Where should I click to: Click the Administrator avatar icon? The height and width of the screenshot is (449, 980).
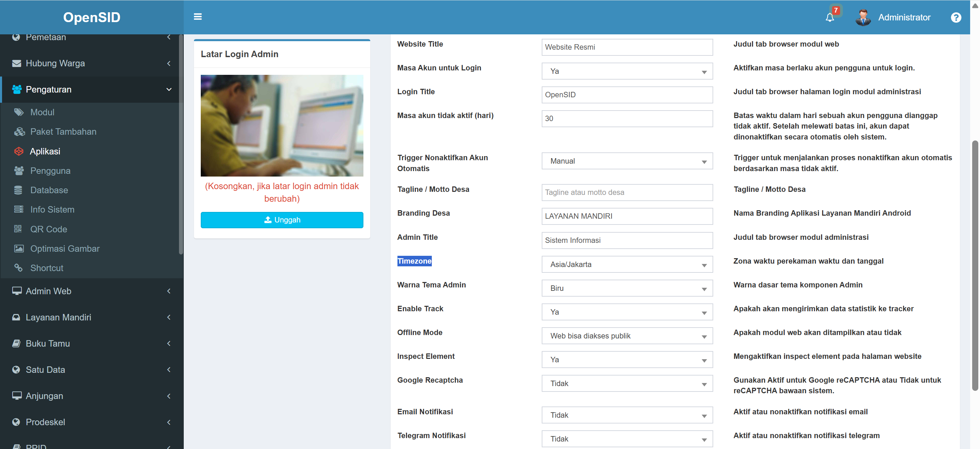[x=863, y=17]
